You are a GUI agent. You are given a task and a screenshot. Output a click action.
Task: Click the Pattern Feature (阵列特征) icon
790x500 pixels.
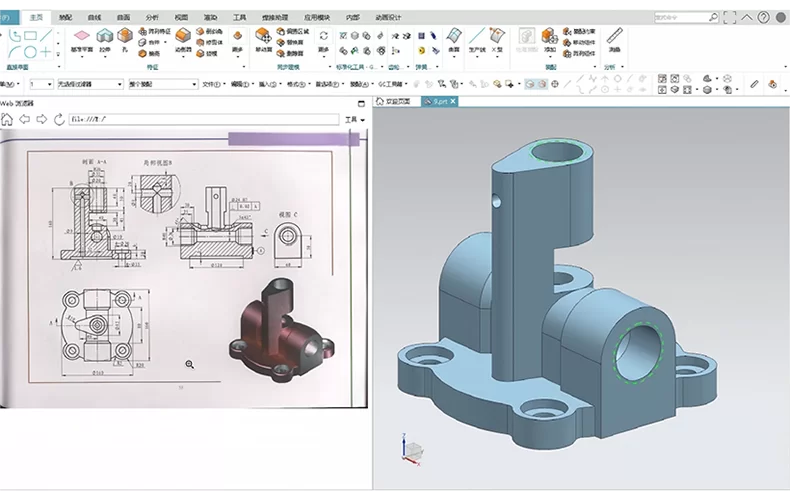pos(143,31)
